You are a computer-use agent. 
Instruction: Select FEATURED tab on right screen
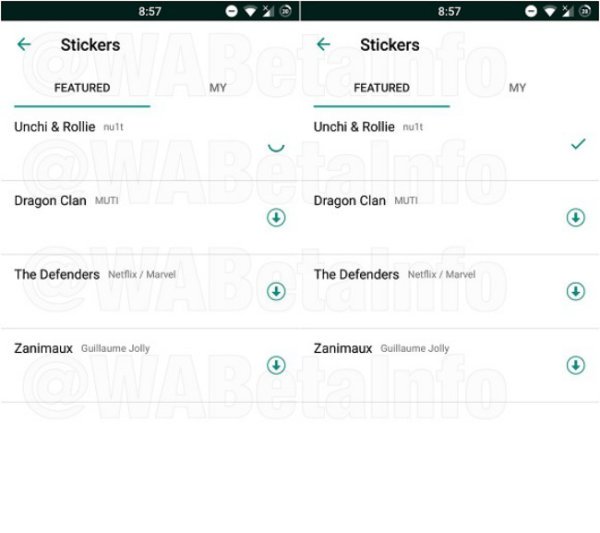click(x=382, y=88)
